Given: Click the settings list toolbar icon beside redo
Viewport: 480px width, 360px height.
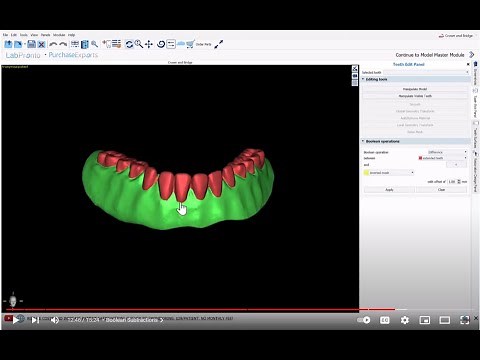Looking at the screenshot, I should [75, 44].
